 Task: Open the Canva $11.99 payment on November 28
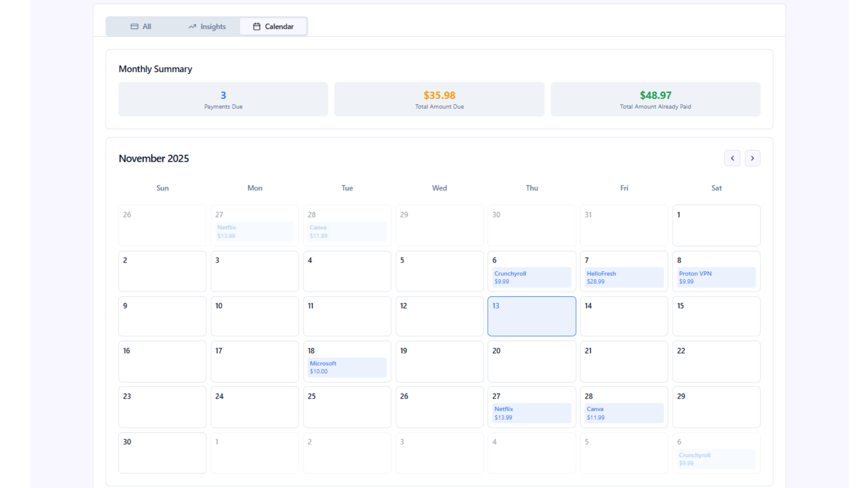click(623, 413)
